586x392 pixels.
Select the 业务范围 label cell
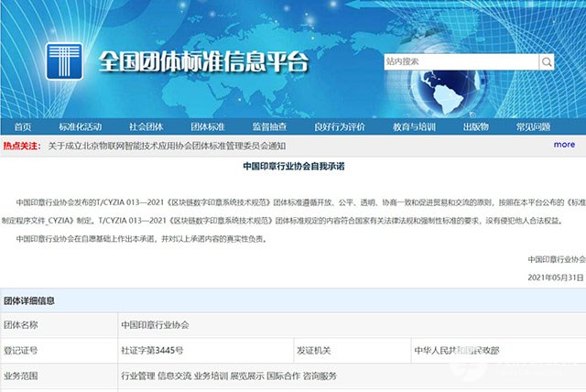59,376
